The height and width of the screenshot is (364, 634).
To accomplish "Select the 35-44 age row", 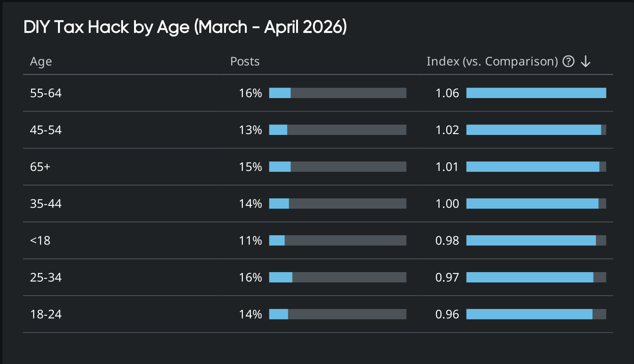I will point(46,204).
